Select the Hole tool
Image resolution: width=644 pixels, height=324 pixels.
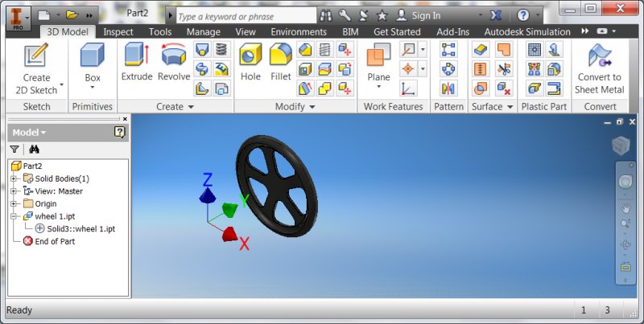[x=250, y=63]
